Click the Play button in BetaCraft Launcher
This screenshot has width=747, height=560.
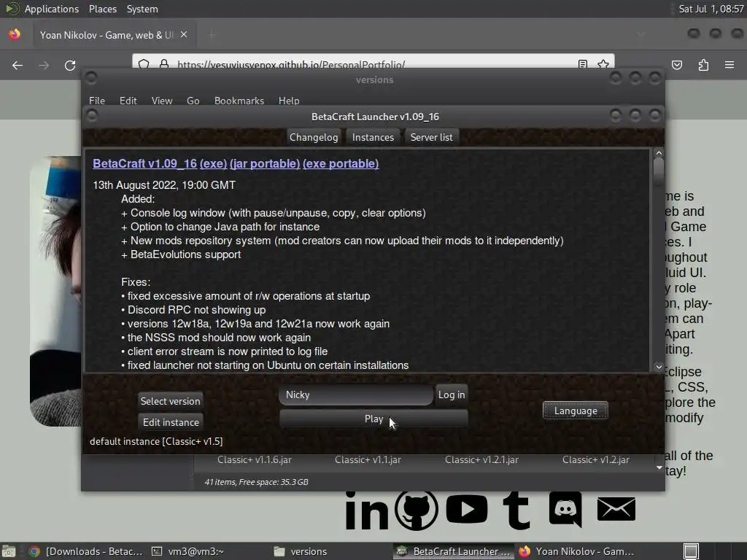[373, 419]
